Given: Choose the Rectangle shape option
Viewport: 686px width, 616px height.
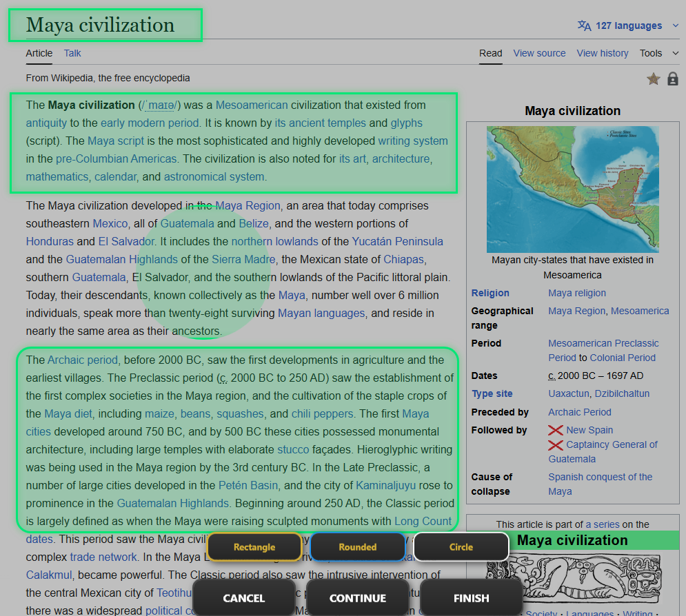Looking at the screenshot, I should click(254, 547).
